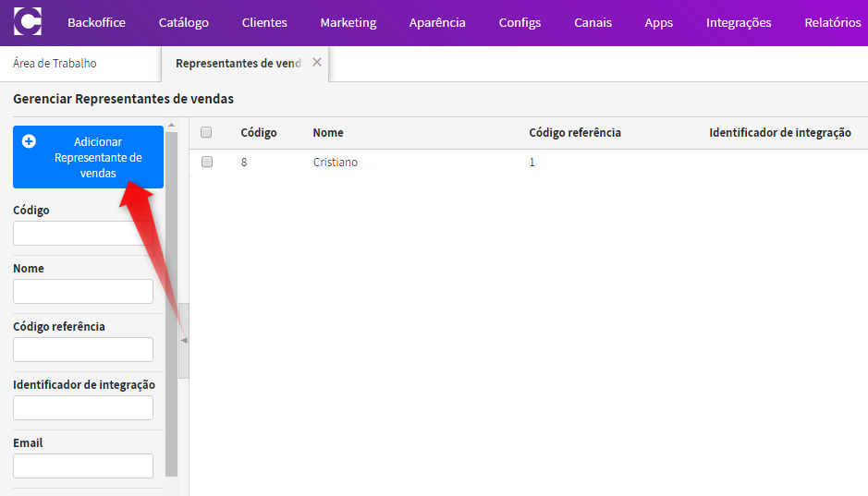Click Adicionar Representante de vendas button
Image resolution: width=868 pixels, height=496 pixels.
tap(89, 157)
